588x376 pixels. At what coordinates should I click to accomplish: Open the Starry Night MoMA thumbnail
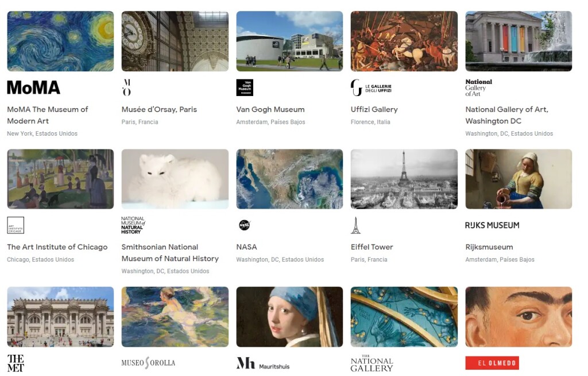(60, 41)
